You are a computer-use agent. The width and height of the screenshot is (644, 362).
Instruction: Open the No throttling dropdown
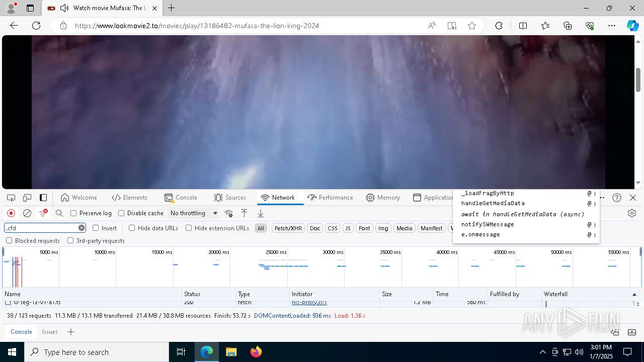tap(194, 213)
